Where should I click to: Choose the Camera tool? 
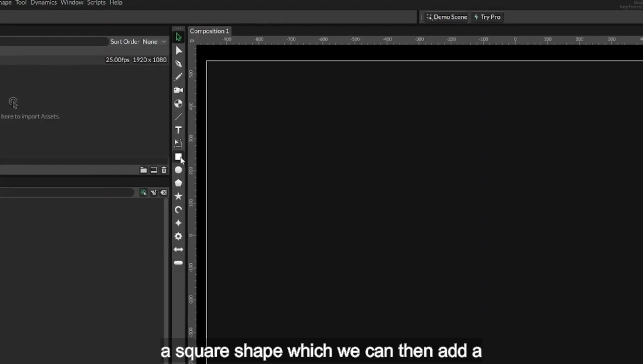(x=178, y=90)
